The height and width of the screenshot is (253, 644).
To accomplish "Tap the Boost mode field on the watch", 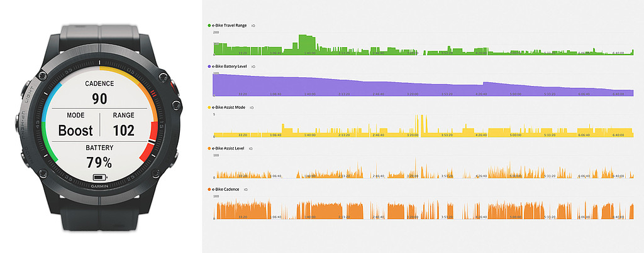I will pos(75,126).
